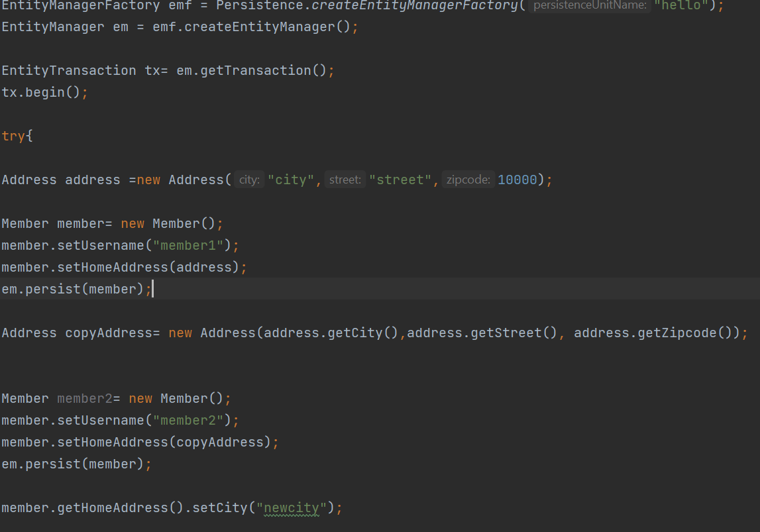Image resolution: width=760 pixels, height=532 pixels.
Task: Click the greyed-out member2 variable
Action: (x=85, y=399)
